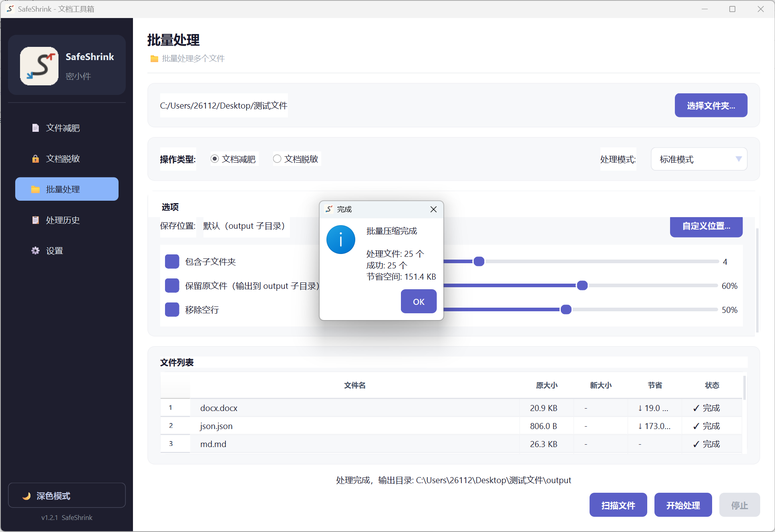Open the 标准模式 processing mode dropdown
The width and height of the screenshot is (775, 532).
click(699, 159)
